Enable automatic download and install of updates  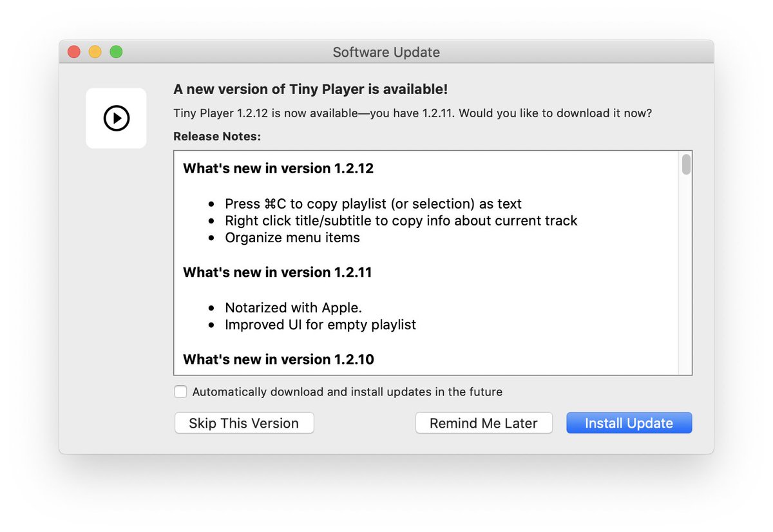pos(181,392)
